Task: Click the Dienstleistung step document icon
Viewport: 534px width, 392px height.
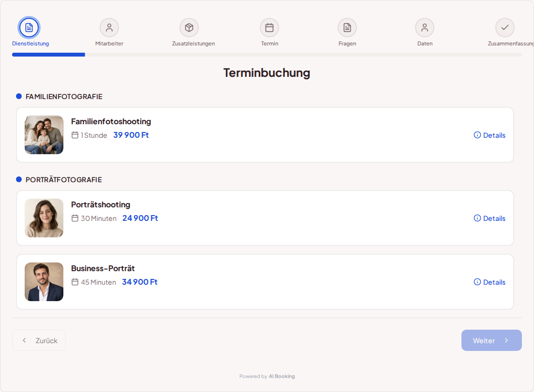Action: pyautogui.click(x=29, y=28)
